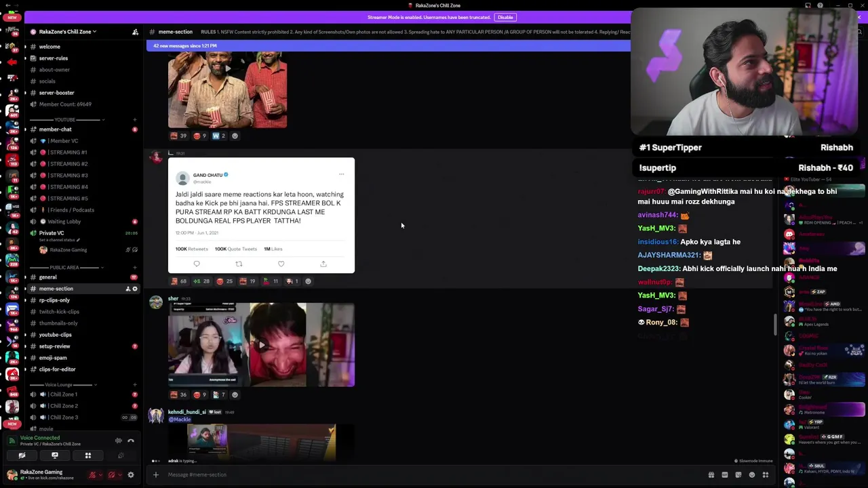868x488 pixels.
Task: Toggle camera in voice panel
Action: pyautogui.click(x=22, y=455)
